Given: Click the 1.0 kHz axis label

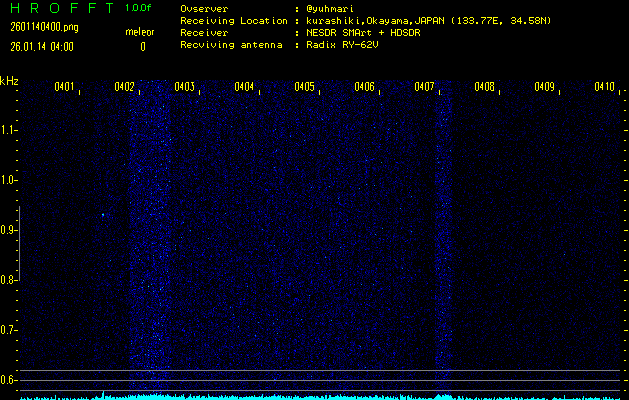Looking at the screenshot, I should point(6,180).
